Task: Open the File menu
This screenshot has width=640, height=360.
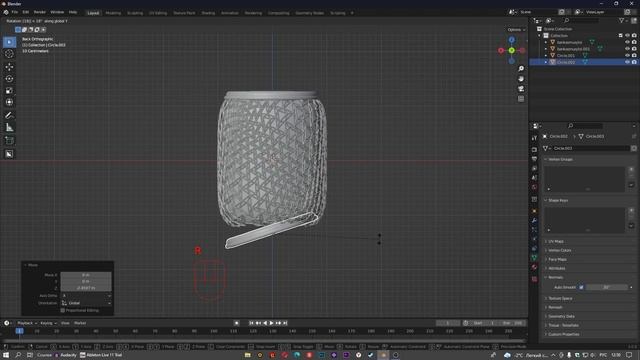Action: (x=15, y=13)
